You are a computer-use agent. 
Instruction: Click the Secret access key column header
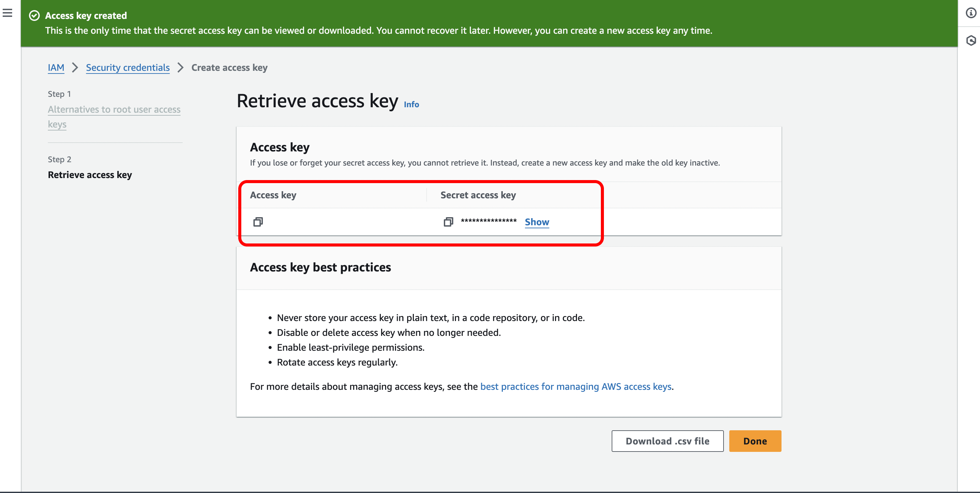pyautogui.click(x=478, y=195)
